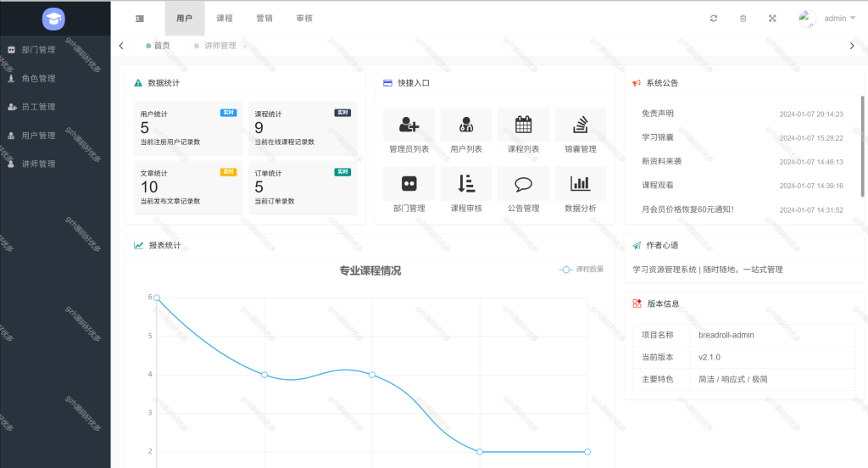Open 部门管理 shortcut icon

[x=409, y=183]
